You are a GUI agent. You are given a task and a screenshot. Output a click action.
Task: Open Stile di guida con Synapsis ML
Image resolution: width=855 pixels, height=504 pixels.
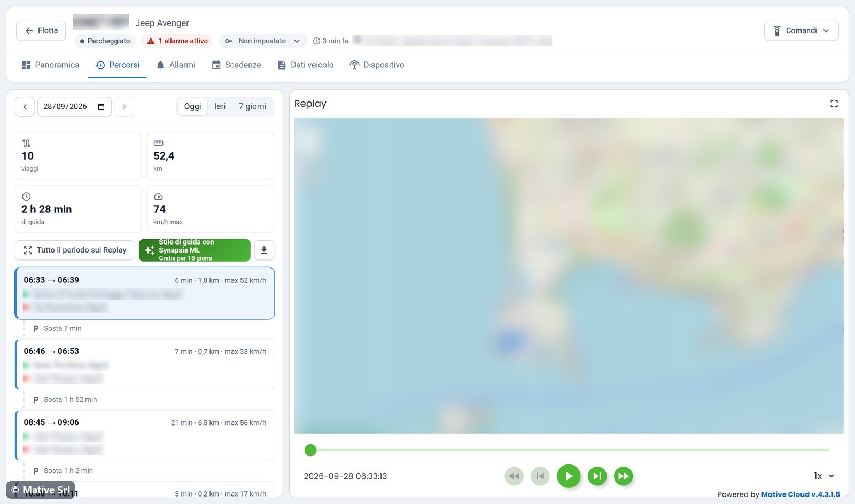tap(195, 250)
